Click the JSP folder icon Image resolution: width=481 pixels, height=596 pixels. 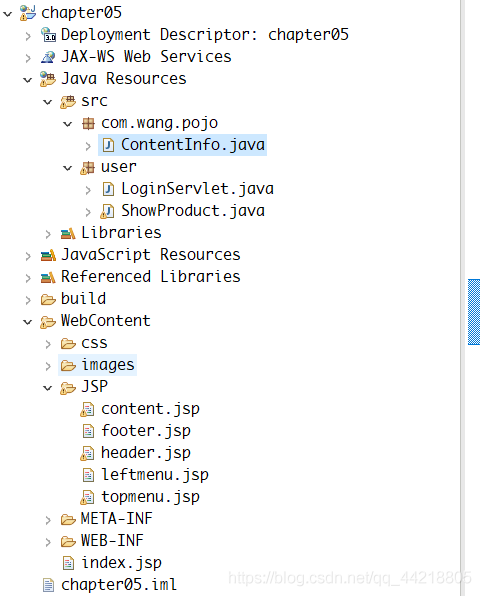68,388
